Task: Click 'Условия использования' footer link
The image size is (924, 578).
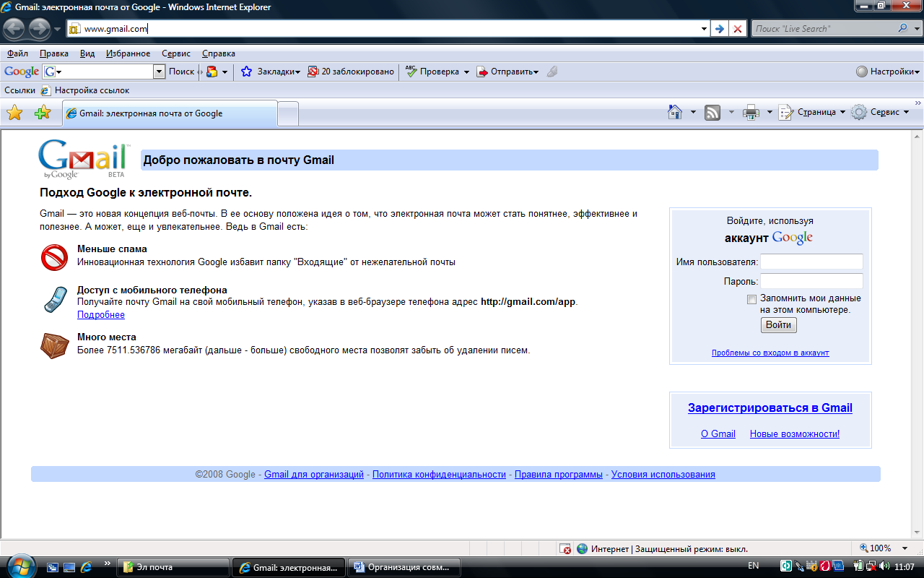Action: [663, 475]
